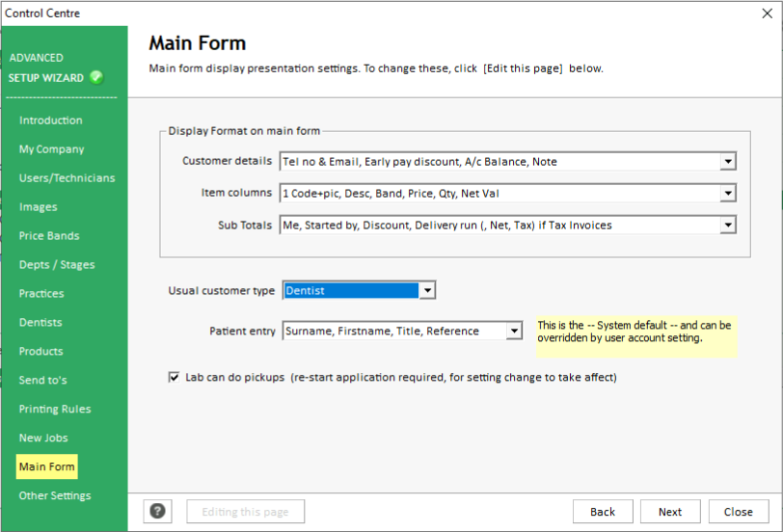This screenshot has height=532, width=783.
Task: Click the Customer details label
Action: click(x=227, y=161)
